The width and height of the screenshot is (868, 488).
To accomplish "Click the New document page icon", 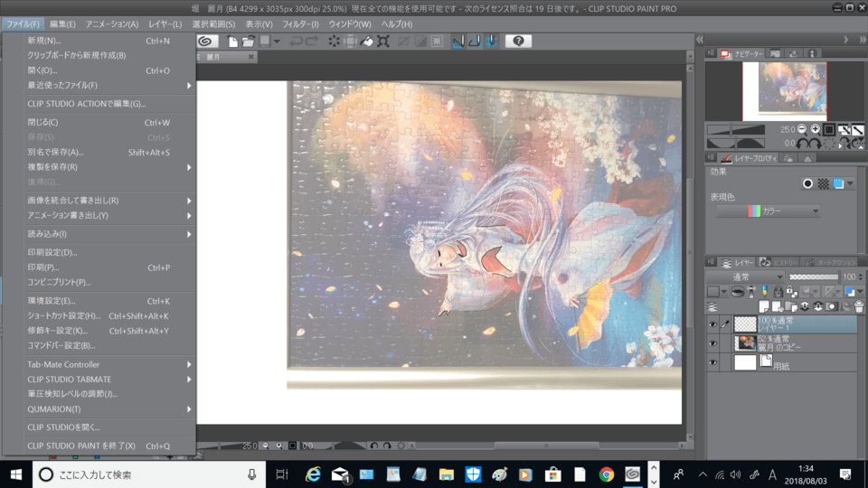I will tap(233, 42).
